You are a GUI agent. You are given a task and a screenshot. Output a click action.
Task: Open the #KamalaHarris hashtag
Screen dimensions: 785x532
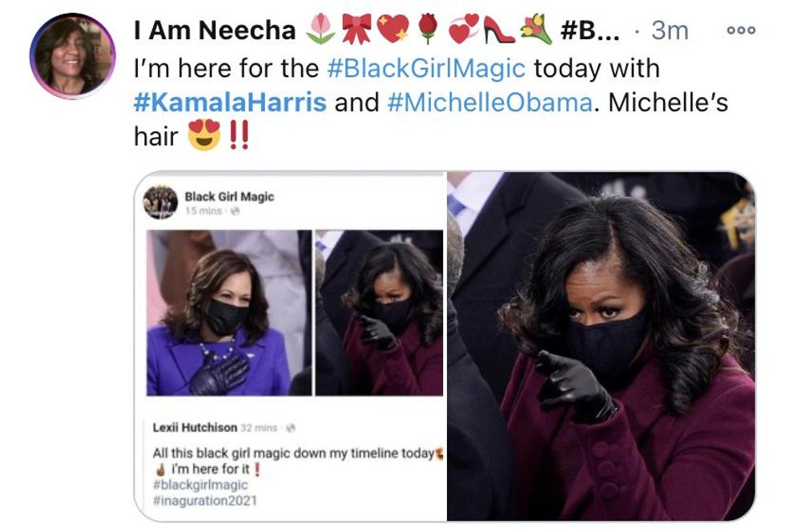tap(230, 103)
